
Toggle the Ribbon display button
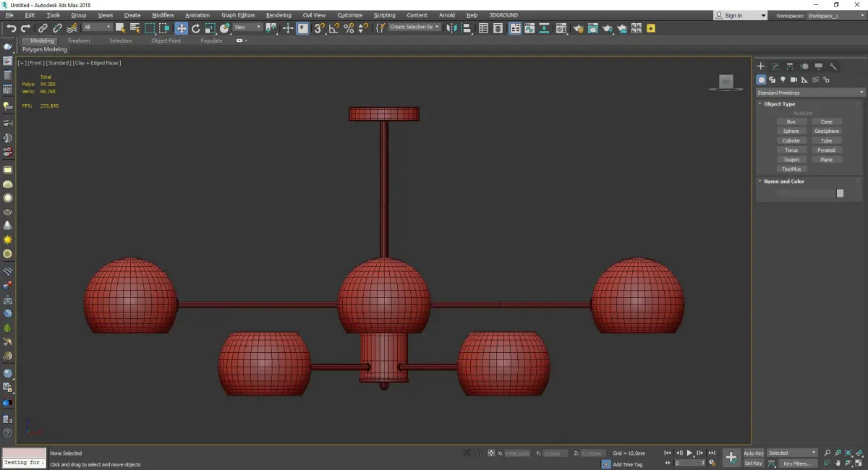click(515, 28)
